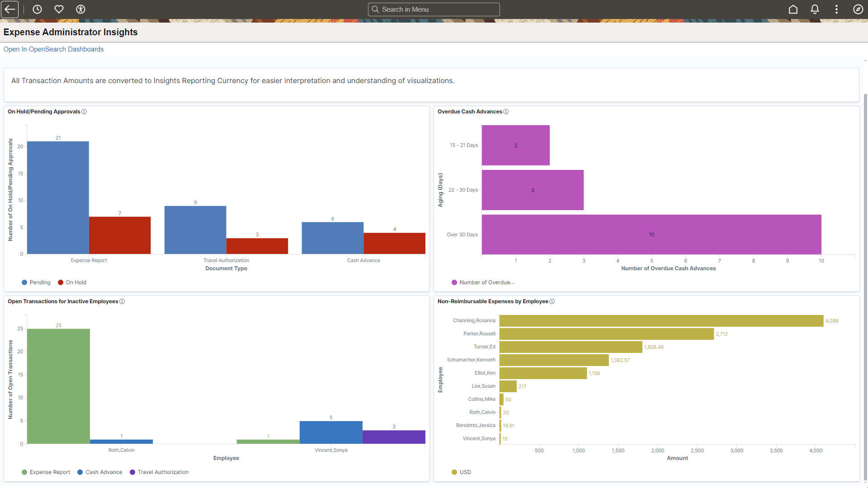The height and width of the screenshot is (488, 868).
Task: Toggle the Pending legend item
Action: point(36,282)
